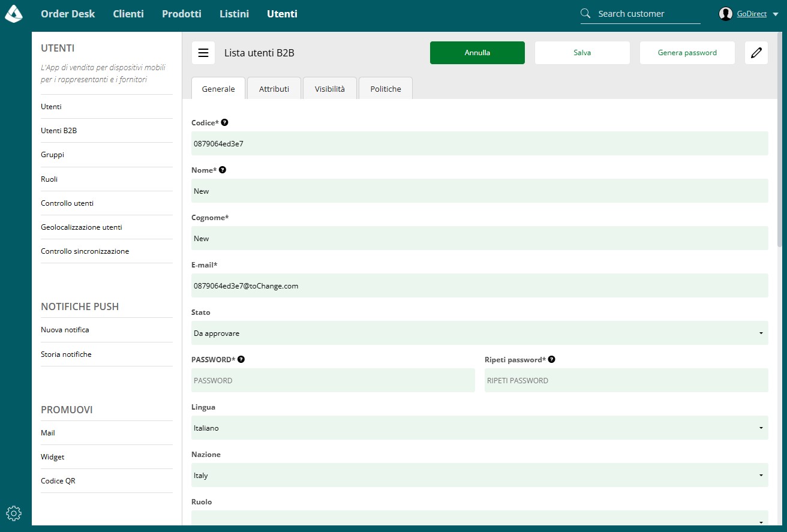Open the hamburger menu next to Lista utenti B2B
This screenshot has width=787, height=532.
203,53
